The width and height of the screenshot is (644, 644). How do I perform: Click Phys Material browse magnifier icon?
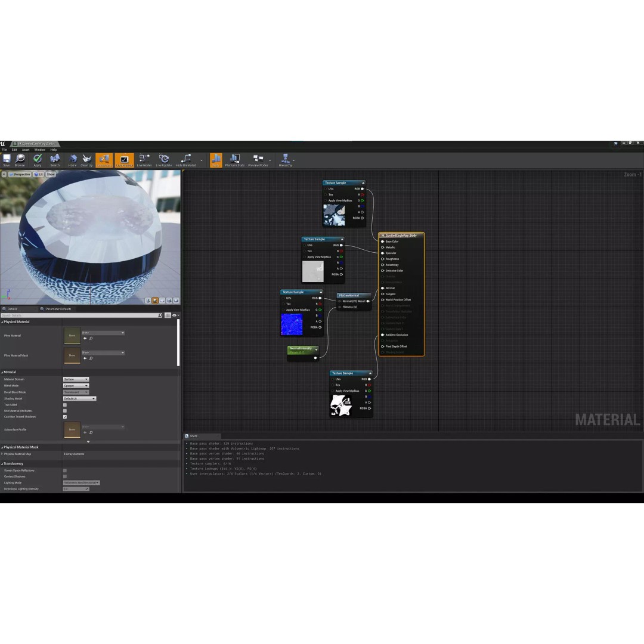[x=91, y=339]
